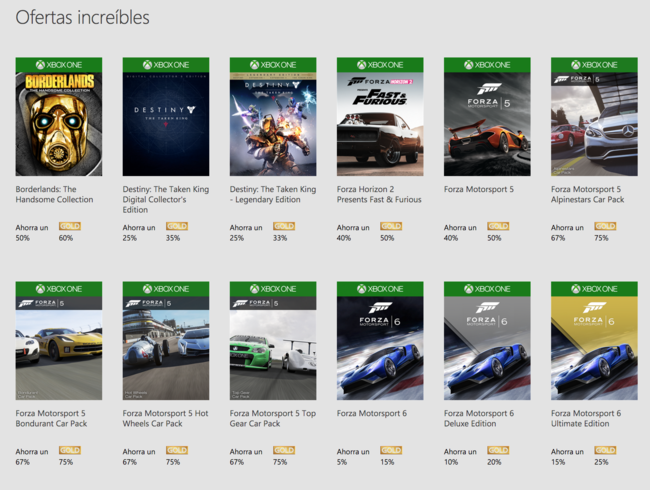This screenshot has width=650, height=490.
Task: Click Gold badge under Bondurant Car Pack
Action: 70,450
